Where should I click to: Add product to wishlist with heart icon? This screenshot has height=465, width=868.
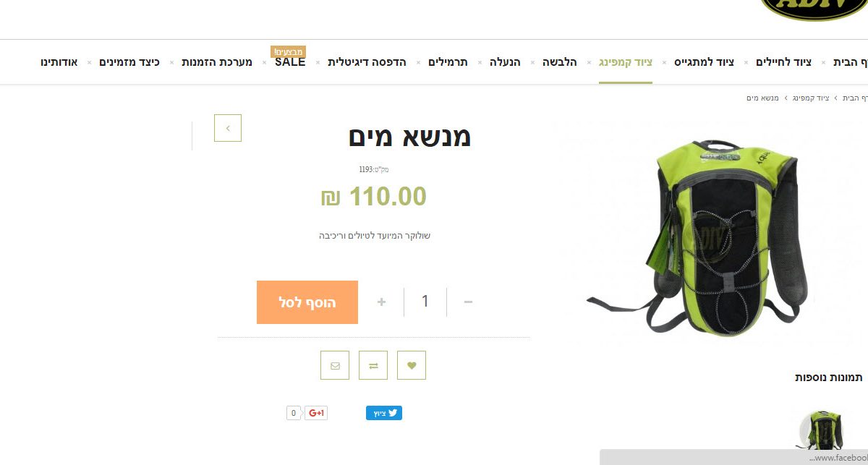[x=412, y=365]
